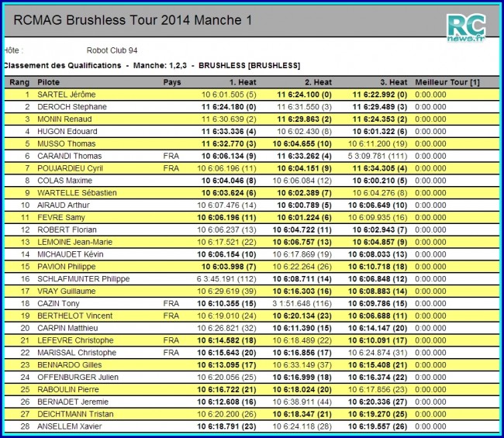Viewport: 504px width, 438px height.
Task: Select pilot OFFENBURGER Julien
Action: [78, 378]
